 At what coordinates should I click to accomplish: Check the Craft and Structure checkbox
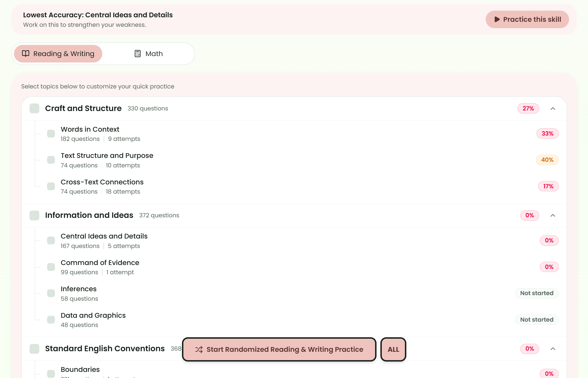tap(35, 109)
